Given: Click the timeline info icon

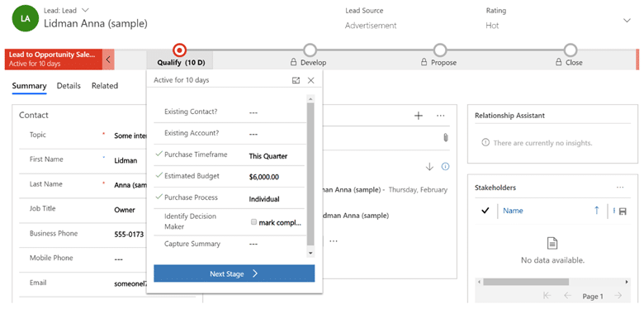Looking at the screenshot, I should click(445, 166).
